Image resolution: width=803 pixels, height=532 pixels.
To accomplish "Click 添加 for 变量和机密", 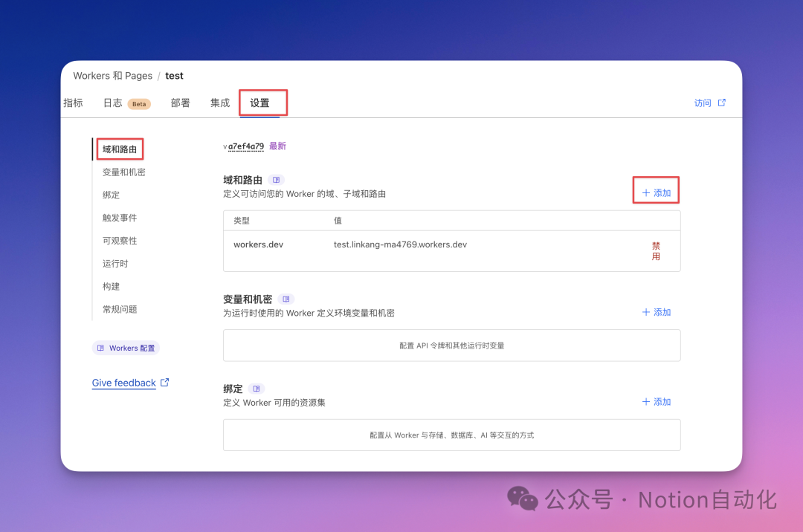I will (x=657, y=312).
